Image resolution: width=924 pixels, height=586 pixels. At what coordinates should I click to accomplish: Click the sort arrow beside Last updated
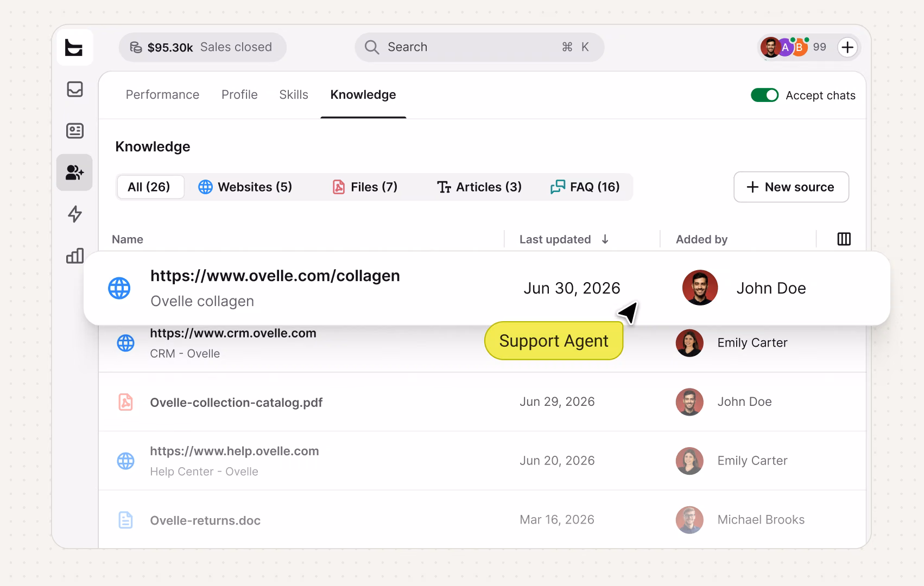click(605, 239)
